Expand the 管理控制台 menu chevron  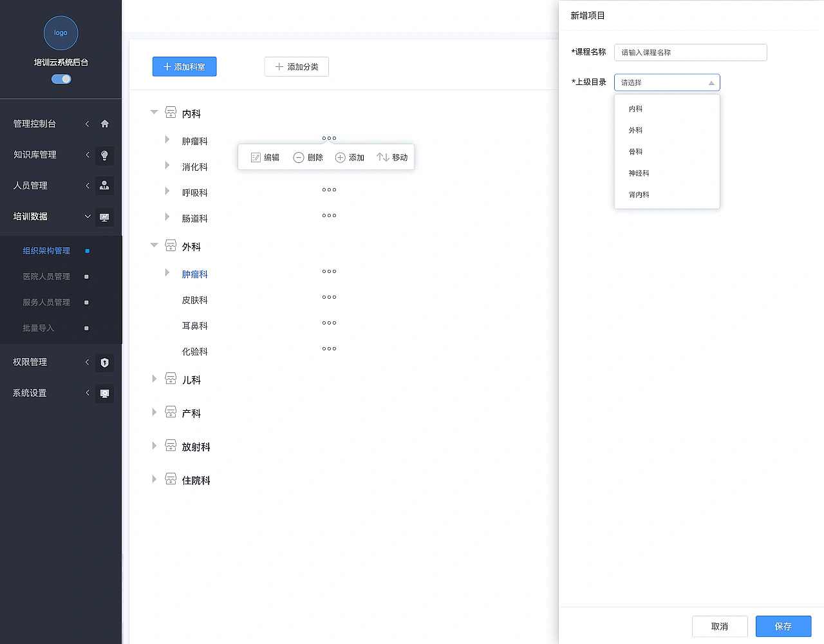(x=88, y=124)
